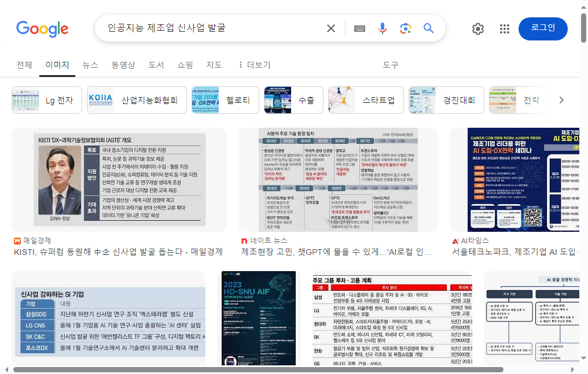Click the 로그인 button

click(x=543, y=29)
